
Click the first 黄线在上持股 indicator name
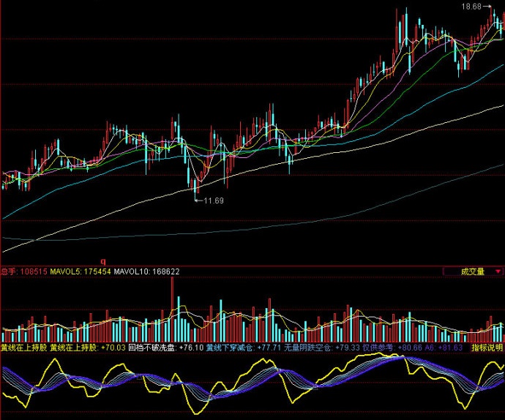point(24,348)
